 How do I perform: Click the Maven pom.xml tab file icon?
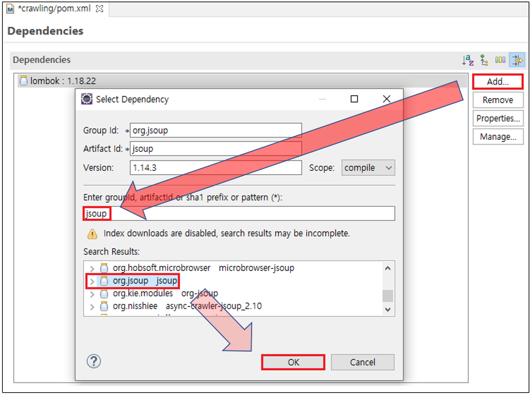pyautogui.click(x=11, y=9)
